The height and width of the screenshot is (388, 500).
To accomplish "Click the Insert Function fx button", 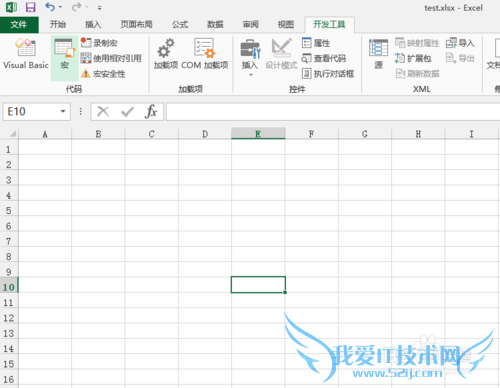I will coord(151,111).
